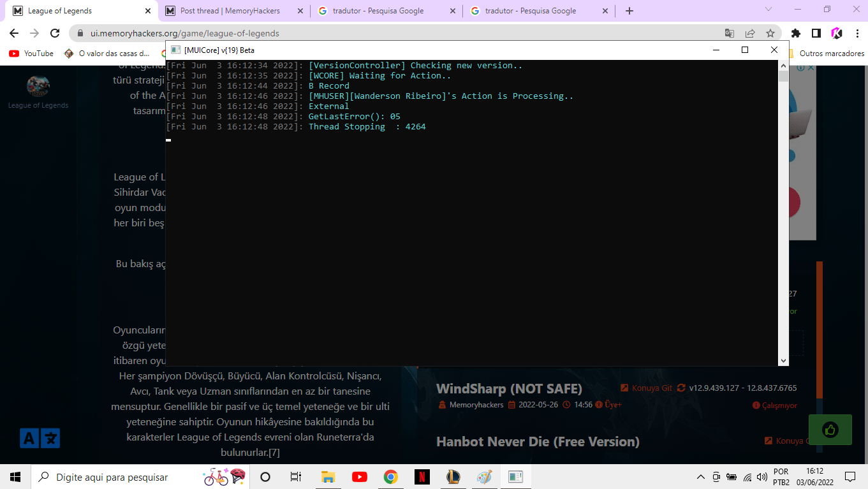Minimize the MUICore console window
This screenshot has width=868, height=489.
716,50
